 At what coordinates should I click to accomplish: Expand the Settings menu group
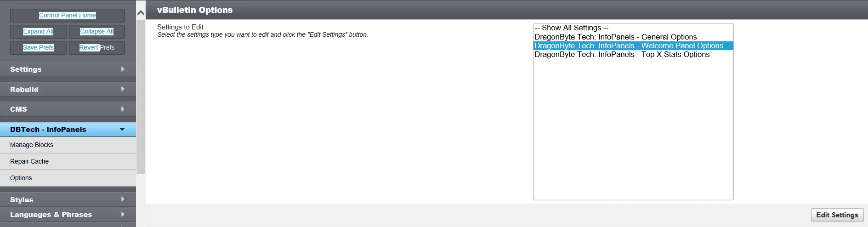click(68, 69)
